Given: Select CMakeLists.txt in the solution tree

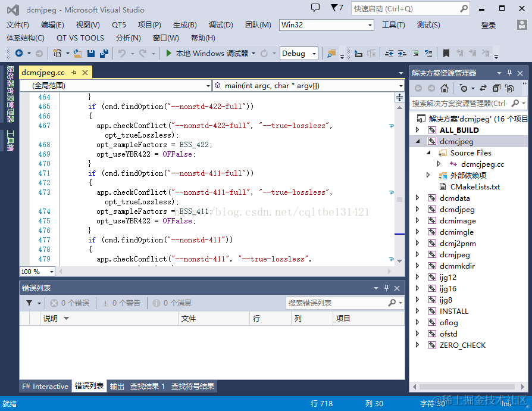Looking at the screenshot, I should 475,187.
